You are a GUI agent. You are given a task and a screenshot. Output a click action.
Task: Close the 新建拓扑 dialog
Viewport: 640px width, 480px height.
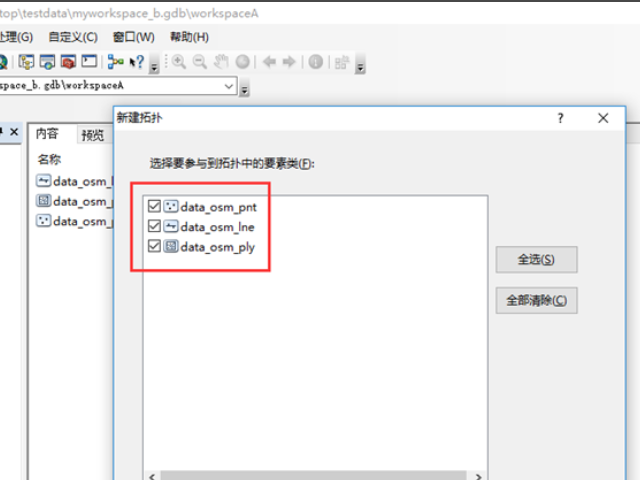pyautogui.click(x=603, y=118)
